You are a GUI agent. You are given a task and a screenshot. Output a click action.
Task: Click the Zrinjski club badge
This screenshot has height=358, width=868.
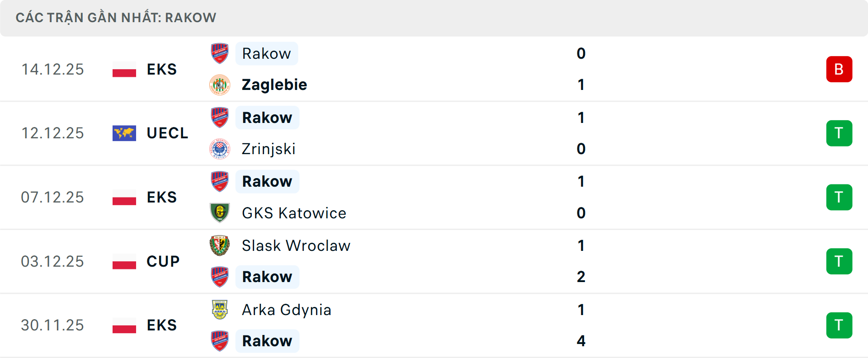pyautogui.click(x=220, y=149)
